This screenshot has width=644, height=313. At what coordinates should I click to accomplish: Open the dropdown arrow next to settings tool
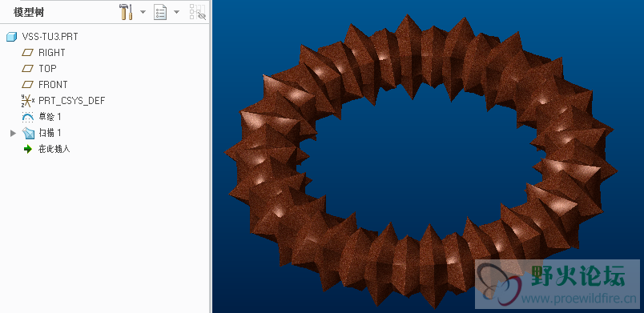[143, 12]
